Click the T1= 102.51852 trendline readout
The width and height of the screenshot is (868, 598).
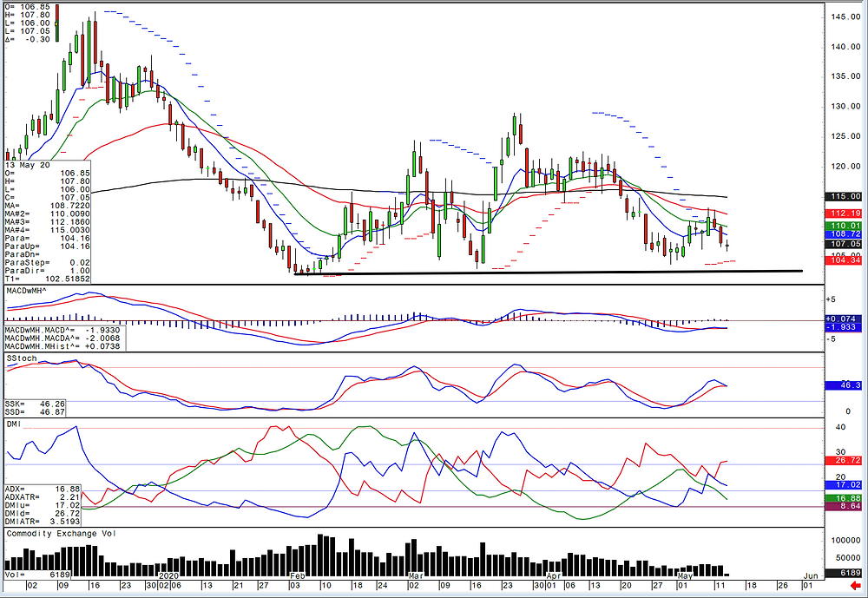click(47, 279)
